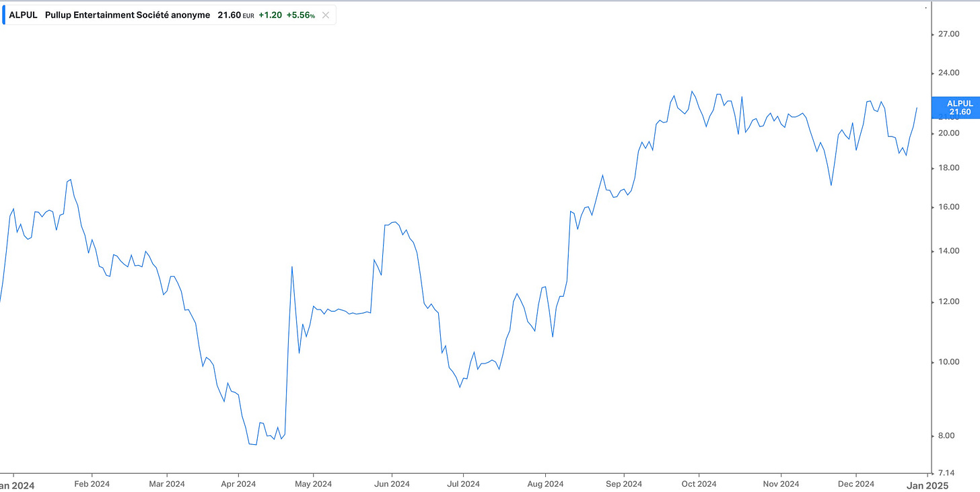980x492 pixels.
Task: Click the 16.00 price axis label
Action: click(948, 207)
